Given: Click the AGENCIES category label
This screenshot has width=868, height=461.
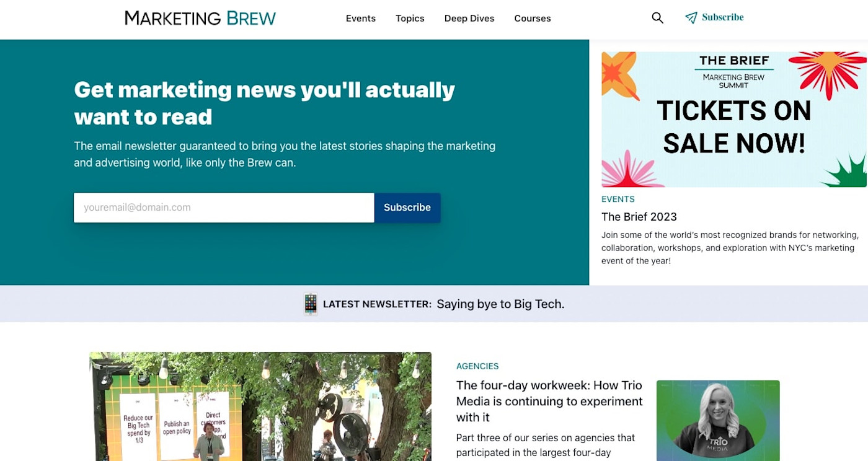Looking at the screenshot, I should [x=477, y=366].
